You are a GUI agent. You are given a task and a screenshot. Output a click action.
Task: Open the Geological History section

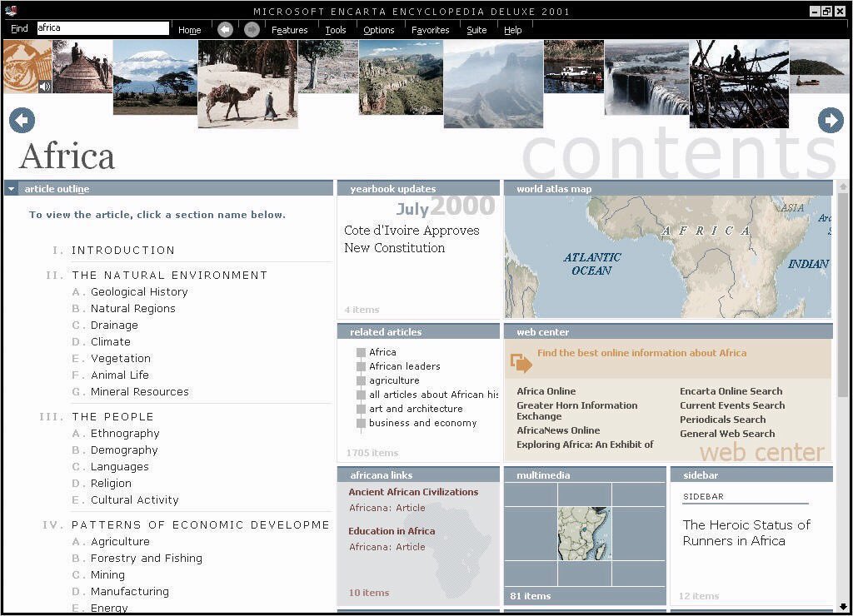click(139, 292)
